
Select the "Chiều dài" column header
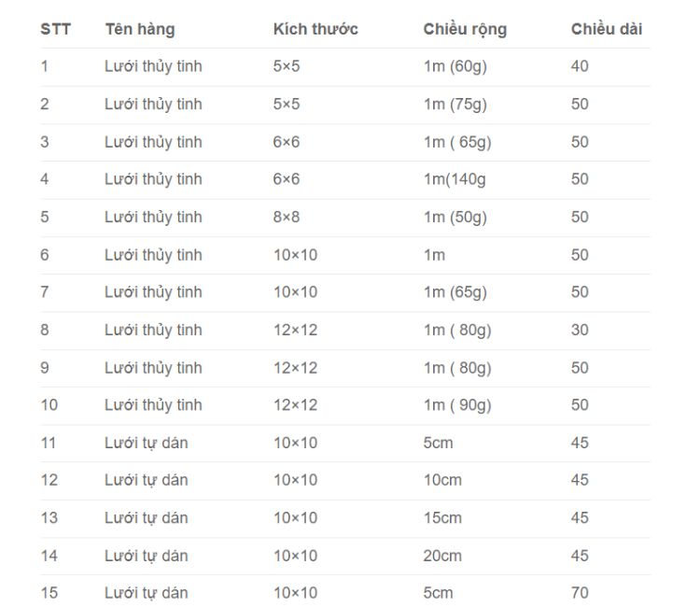pos(606,29)
